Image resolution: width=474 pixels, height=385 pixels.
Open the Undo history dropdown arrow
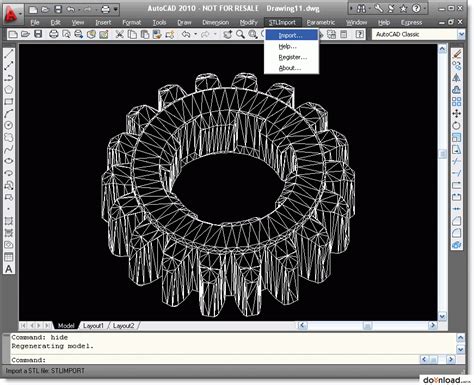[x=195, y=34]
